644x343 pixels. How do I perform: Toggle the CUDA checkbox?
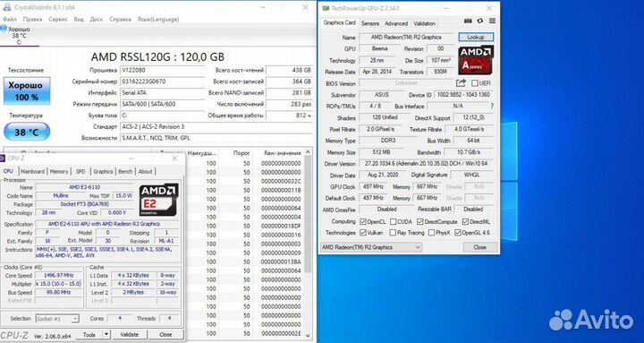393,222
